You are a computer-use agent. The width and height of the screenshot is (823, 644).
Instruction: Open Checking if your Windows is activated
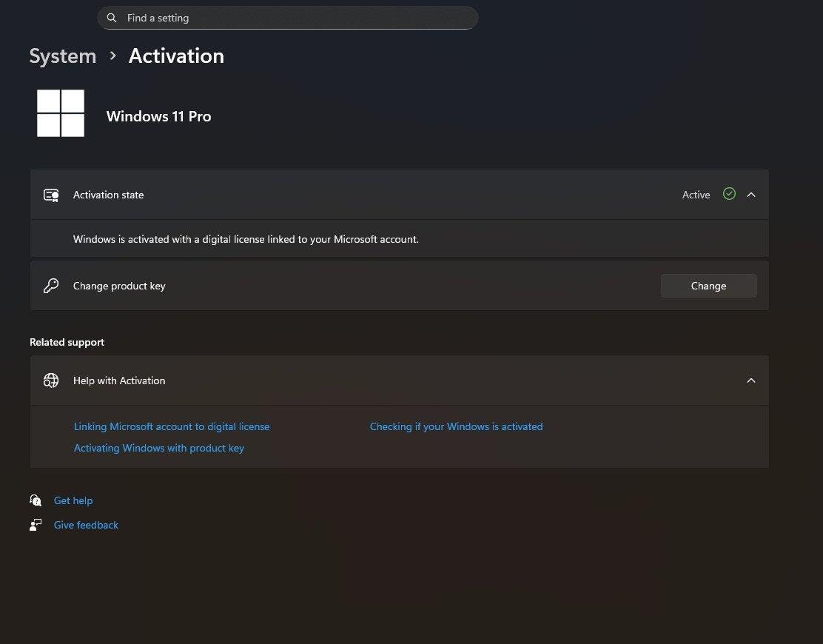point(456,426)
